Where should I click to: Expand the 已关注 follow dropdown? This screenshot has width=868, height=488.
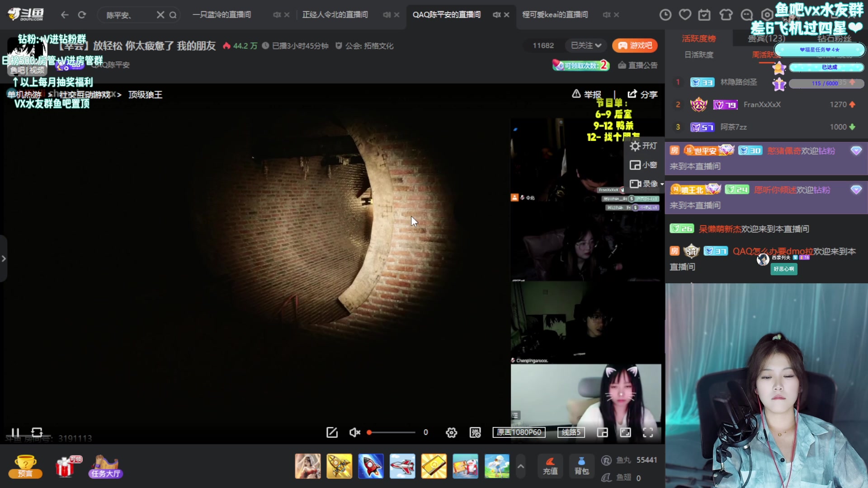pyautogui.click(x=585, y=45)
